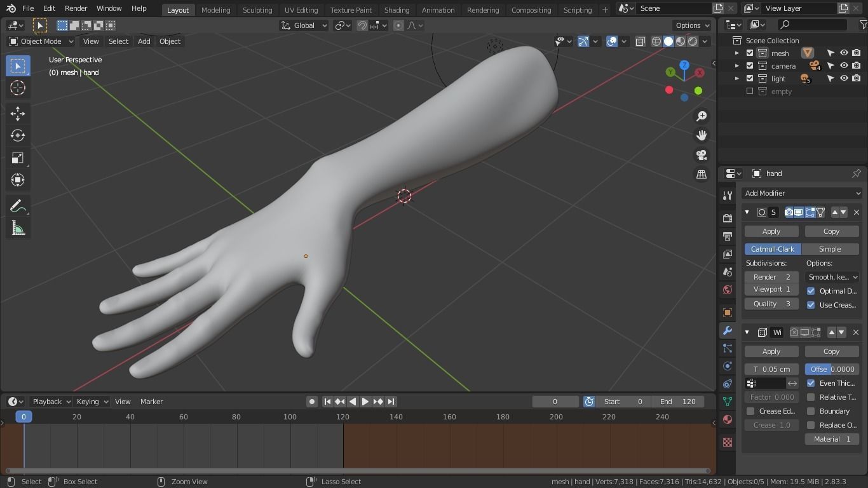868x488 pixels.
Task: Enable the Boundary option on the Wireframe modifier
Action: coord(811,411)
